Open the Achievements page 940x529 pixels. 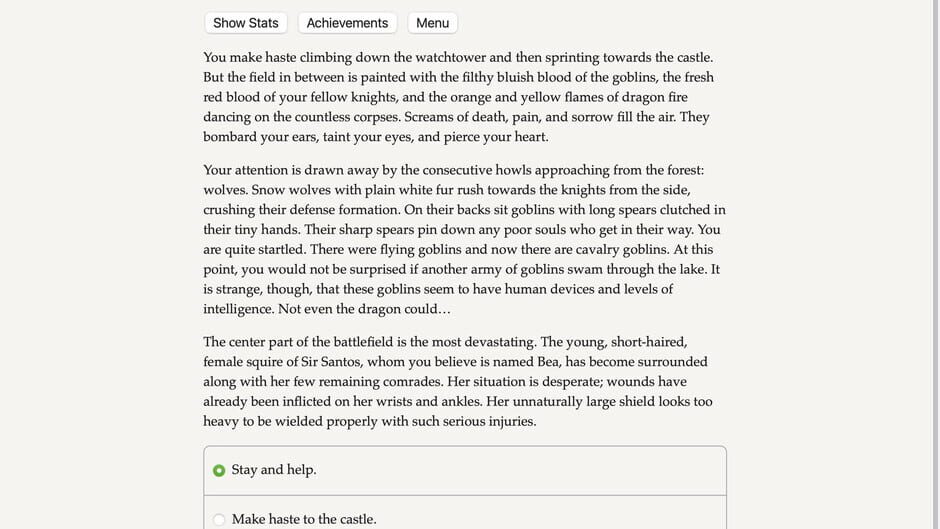pyautogui.click(x=347, y=23)
